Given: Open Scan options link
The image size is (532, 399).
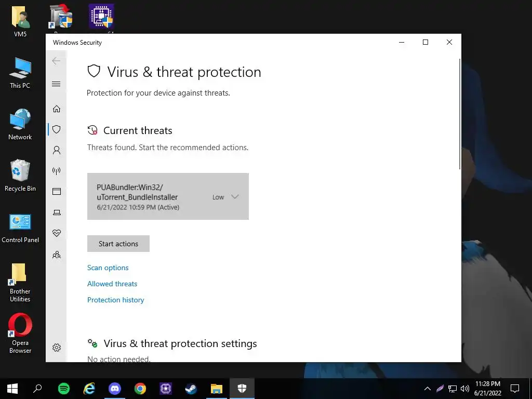Looking at the screenshot, I should (108, 268).
